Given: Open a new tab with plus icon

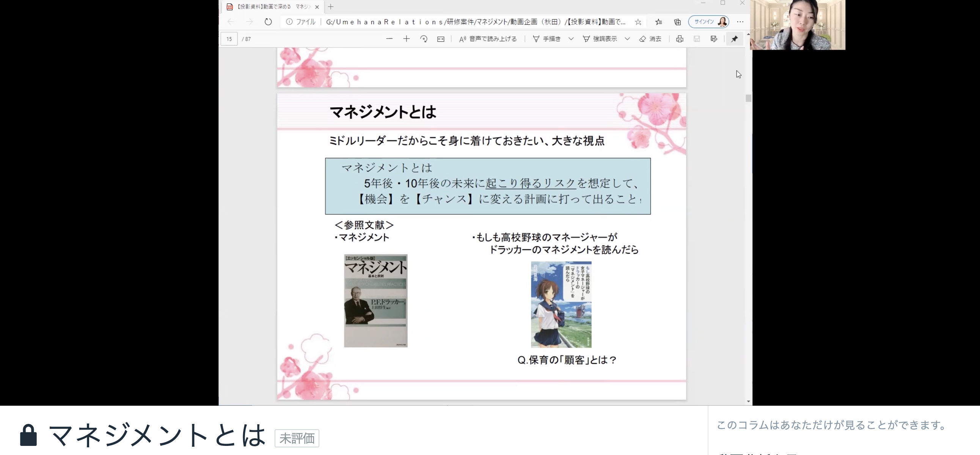Looking at the screenshot, I should 331,6.
